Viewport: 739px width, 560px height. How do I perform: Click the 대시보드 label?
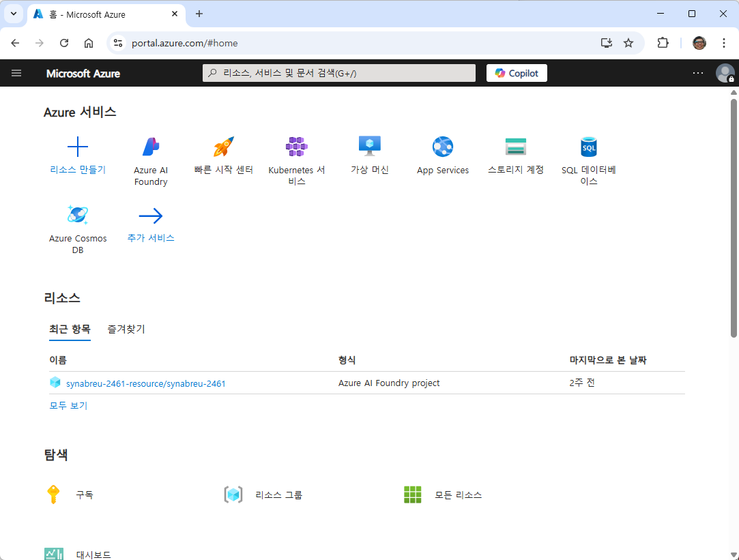tap(93, 555)
